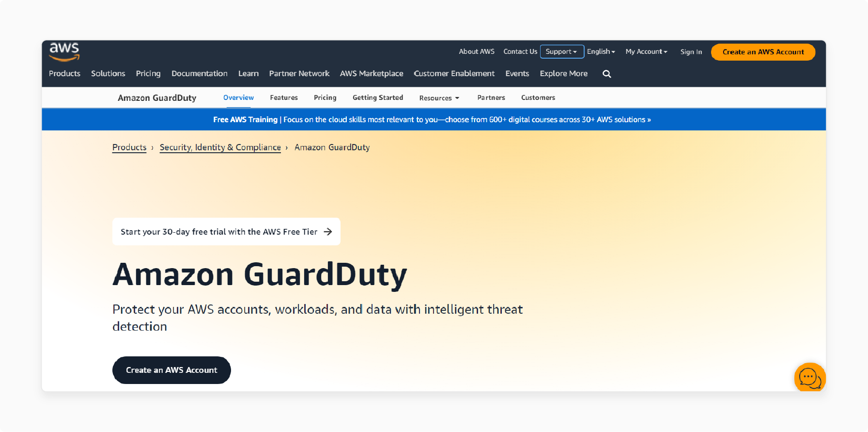Click the Products breadcrumb link
The height and width of the screenshot is (432, 868).
tap(129, 147)
